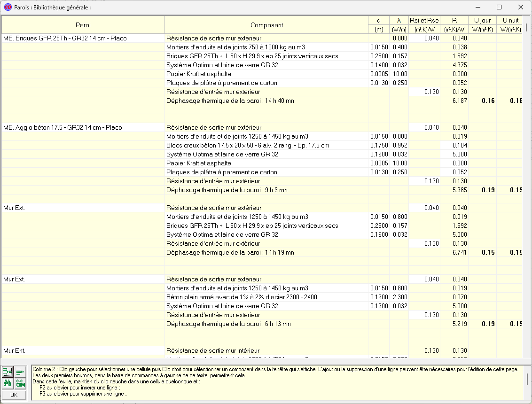The image size is (532, 404).
Task: Click the 'Mur Ent.' wall name cell
Action: click(x=14, y=350)
